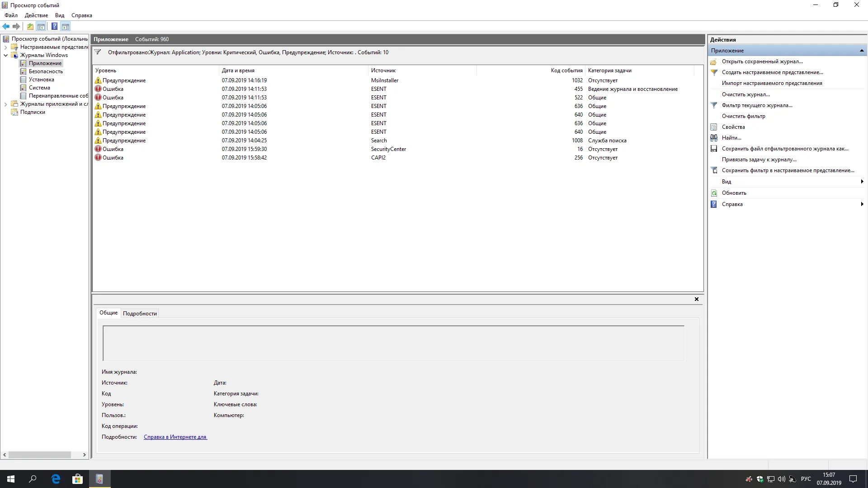Screen dimensions: 868x488
Task: Select the SecurityCenter error event row
Action: point(388,149)
